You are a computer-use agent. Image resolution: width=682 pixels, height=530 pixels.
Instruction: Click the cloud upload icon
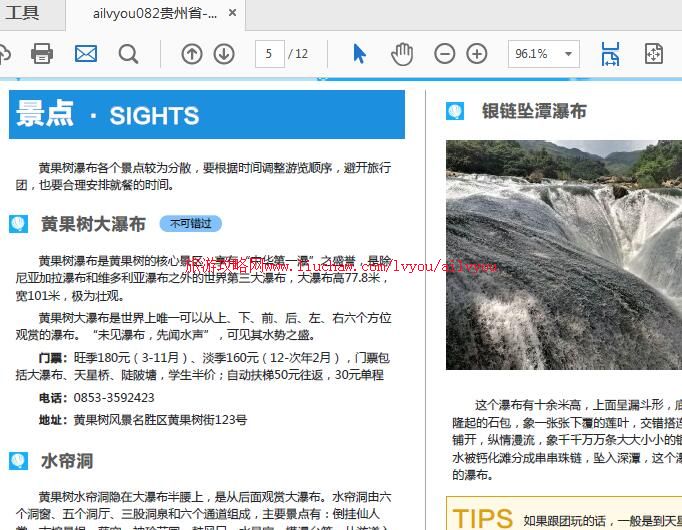[x=4, y=54]
